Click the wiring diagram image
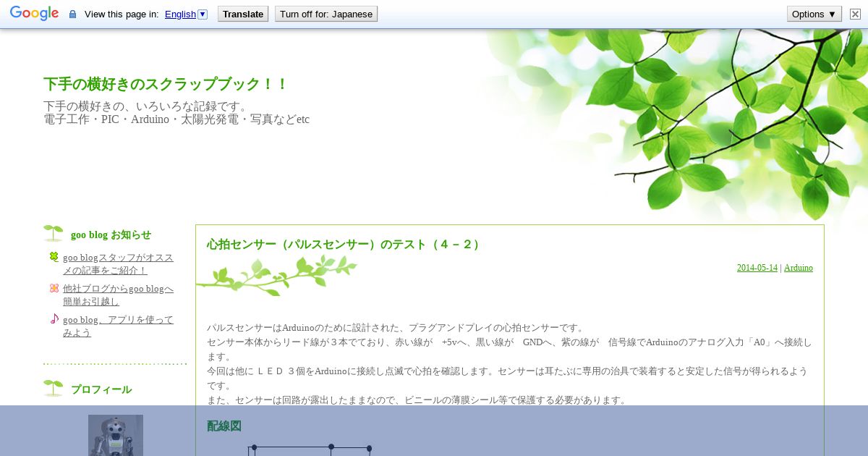Screen dimensions: 868x456 click(310, 450)
